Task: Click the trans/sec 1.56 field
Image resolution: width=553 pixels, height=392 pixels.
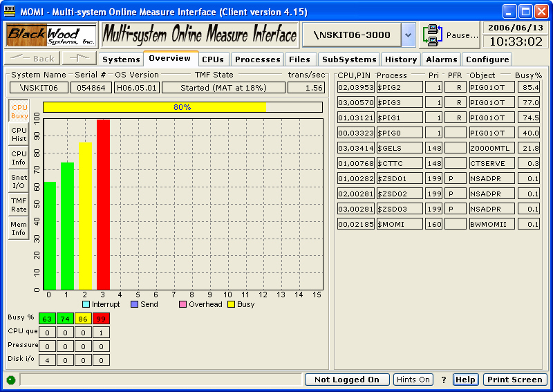Action: click(x=306, y=88)
